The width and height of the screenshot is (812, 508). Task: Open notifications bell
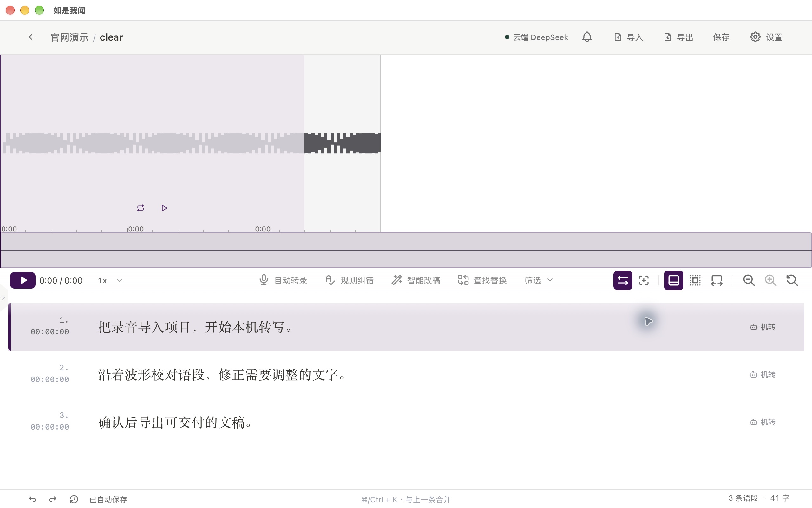[x=587, y=37]
